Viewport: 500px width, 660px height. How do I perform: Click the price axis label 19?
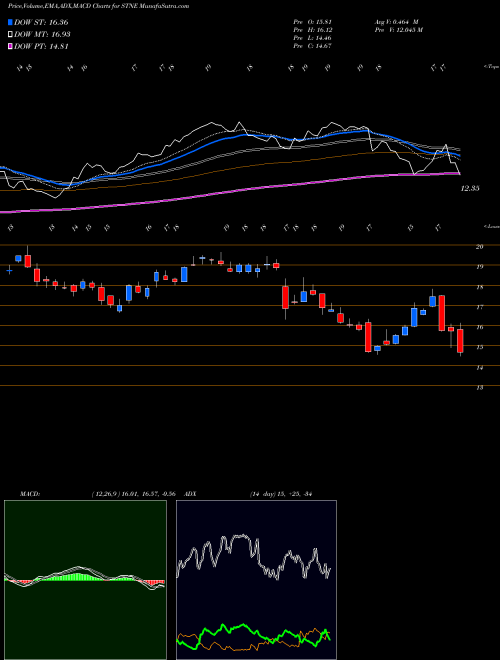coord(479,266)
